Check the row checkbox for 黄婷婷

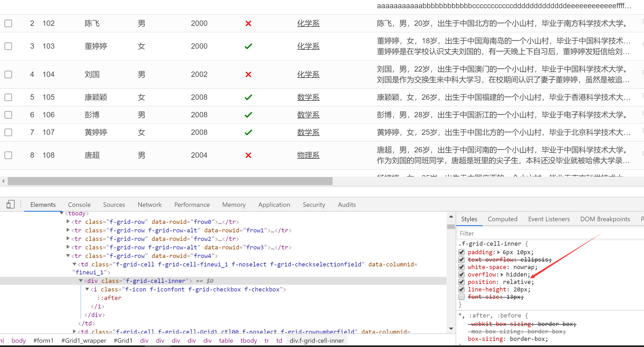tap(9, 132)
